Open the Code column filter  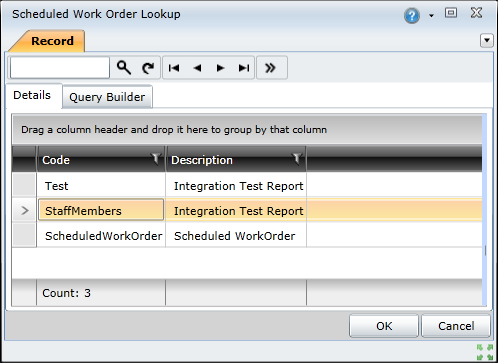pyautogui.click(x=156, y=159)
